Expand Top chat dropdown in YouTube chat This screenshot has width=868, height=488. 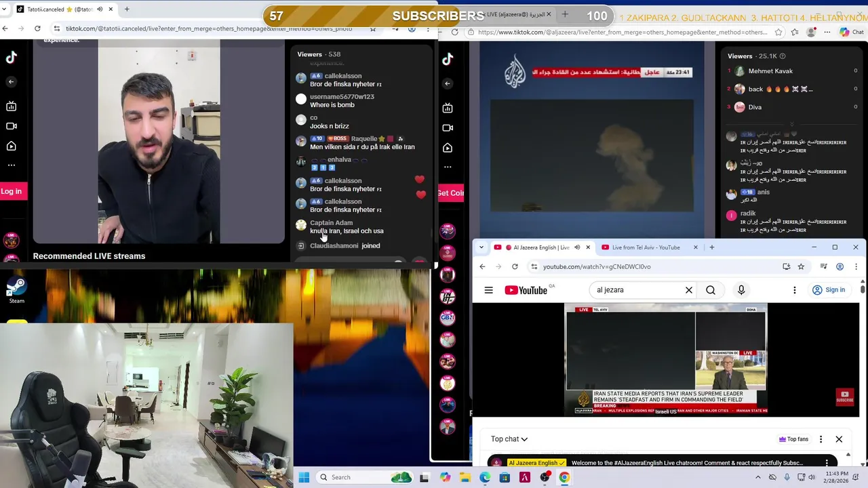coord(509,439)
